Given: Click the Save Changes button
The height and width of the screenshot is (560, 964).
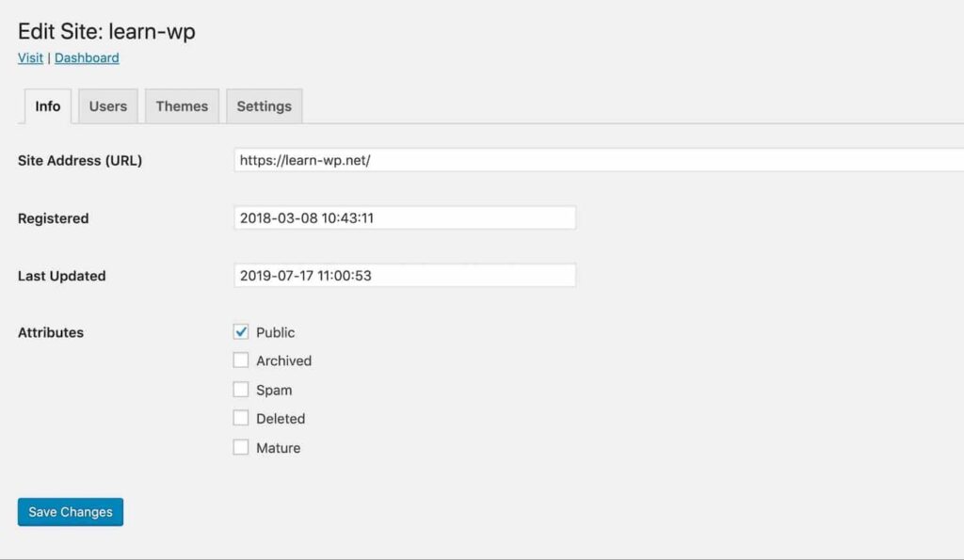Looking at the screenshot, I should [70, 511].
